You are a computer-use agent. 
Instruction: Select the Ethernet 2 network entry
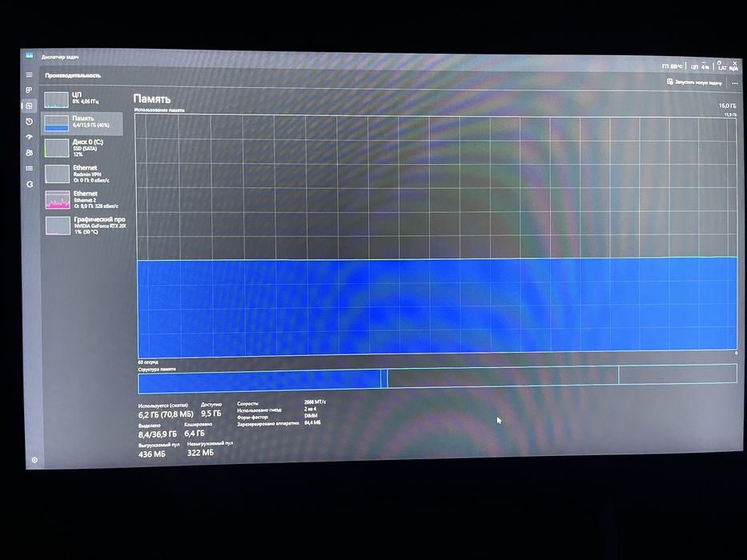[x=83, y=199]
